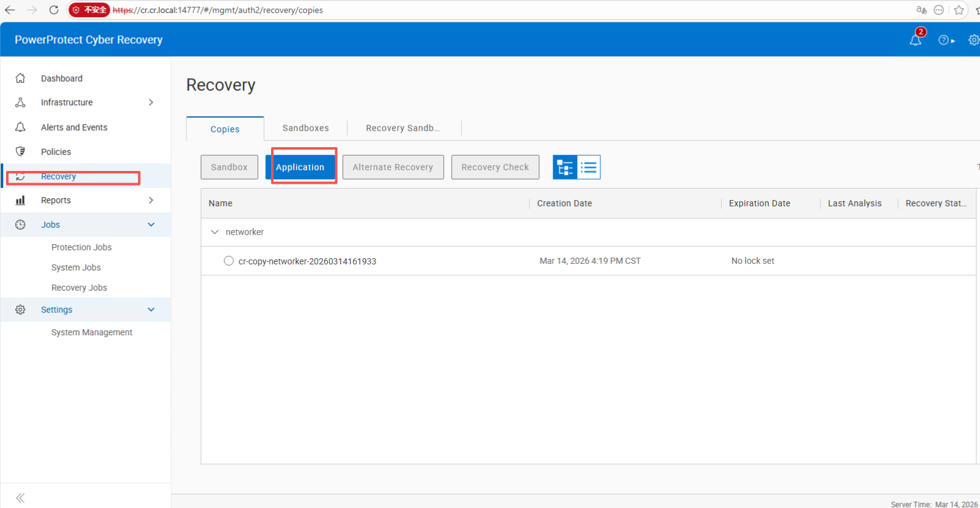Click the browser address bar URL
Screen dimensions: 980x508
(218, 10)
